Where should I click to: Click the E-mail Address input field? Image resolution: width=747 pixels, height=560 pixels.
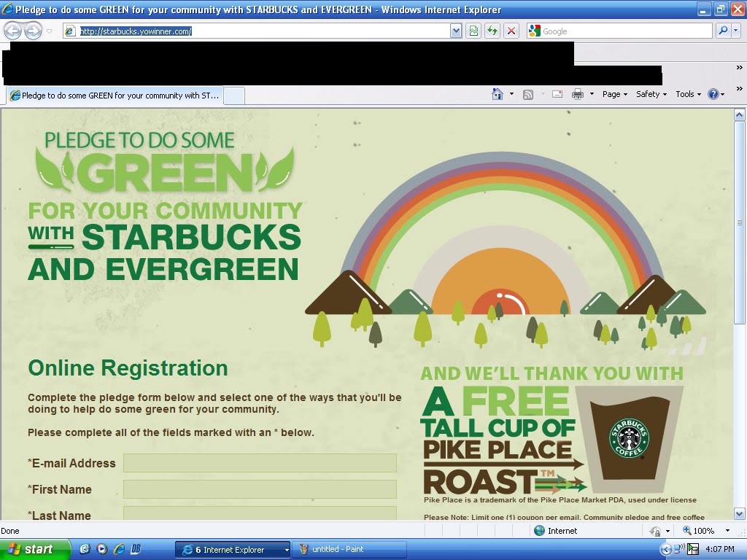(x=260, y=463)
